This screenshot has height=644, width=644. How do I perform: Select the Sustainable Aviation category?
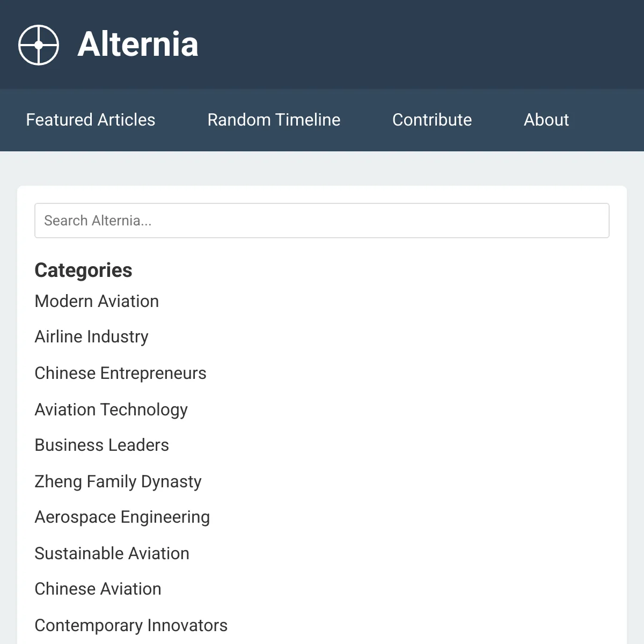click(x=112, y=553)
